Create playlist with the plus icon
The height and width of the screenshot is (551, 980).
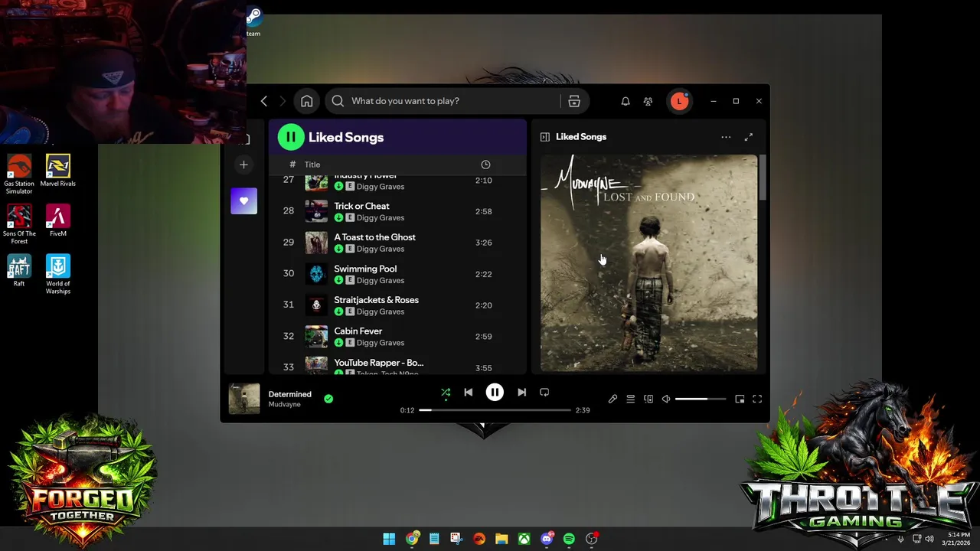(x=243, y=165)
